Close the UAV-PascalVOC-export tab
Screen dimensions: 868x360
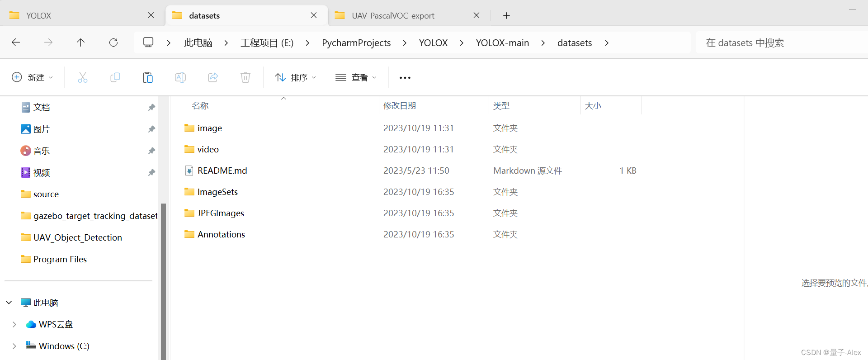pyautogui.click(x=476, y=15)
